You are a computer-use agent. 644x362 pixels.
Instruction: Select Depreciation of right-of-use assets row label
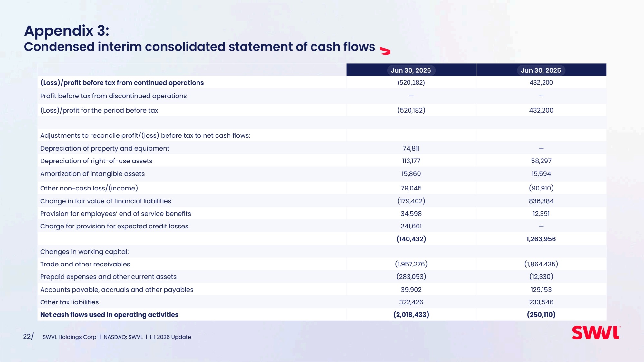click(96, 161)
